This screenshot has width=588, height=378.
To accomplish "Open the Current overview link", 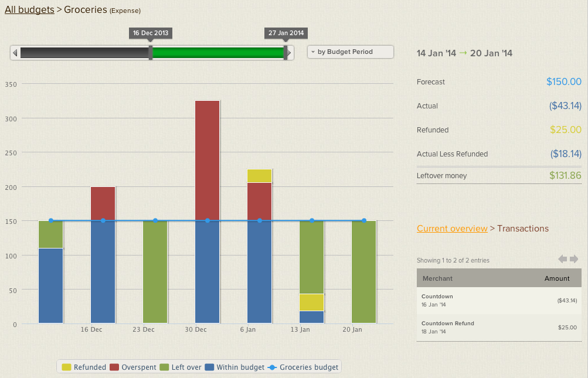I will point(451,229).
